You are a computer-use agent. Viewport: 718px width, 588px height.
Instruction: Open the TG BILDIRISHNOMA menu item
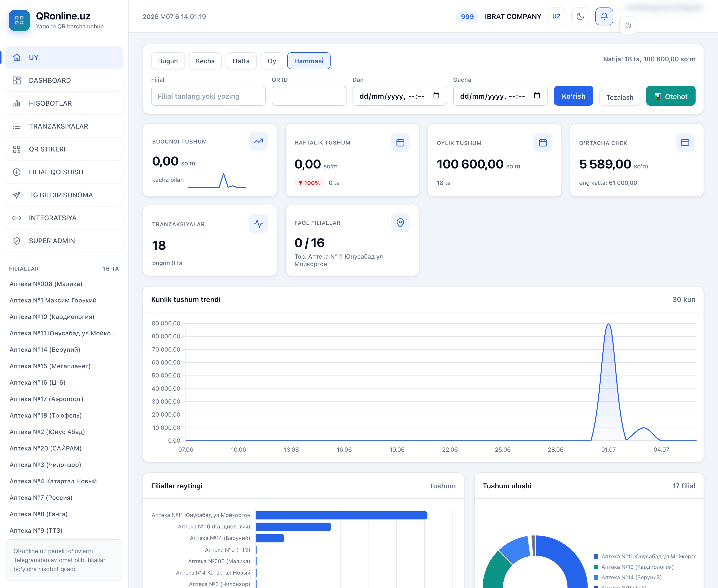pyautogui.click(x=64, y=195)
